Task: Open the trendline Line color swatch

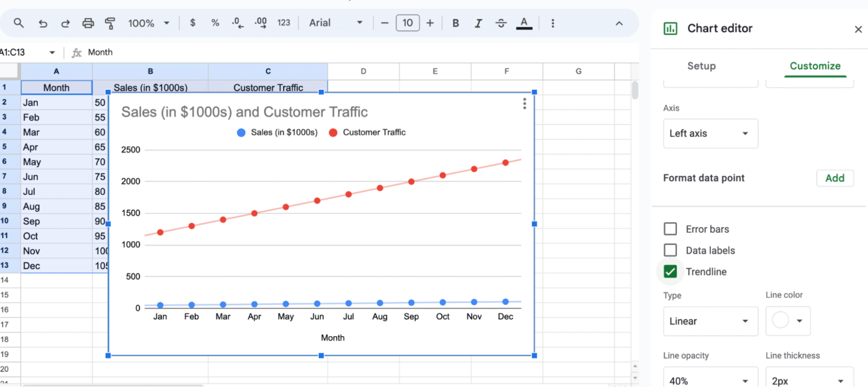Action: tap(788, 321)
